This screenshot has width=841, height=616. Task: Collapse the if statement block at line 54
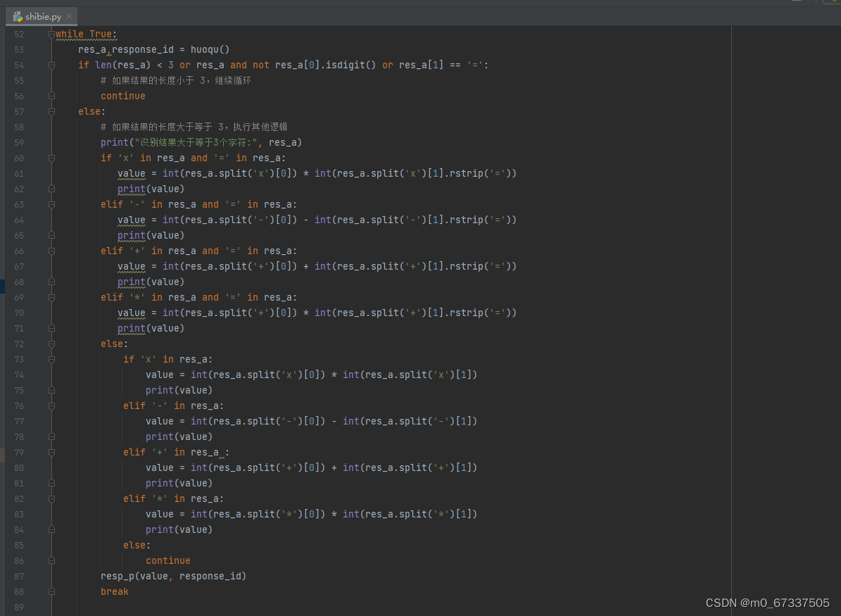click(x=50, y=65)
